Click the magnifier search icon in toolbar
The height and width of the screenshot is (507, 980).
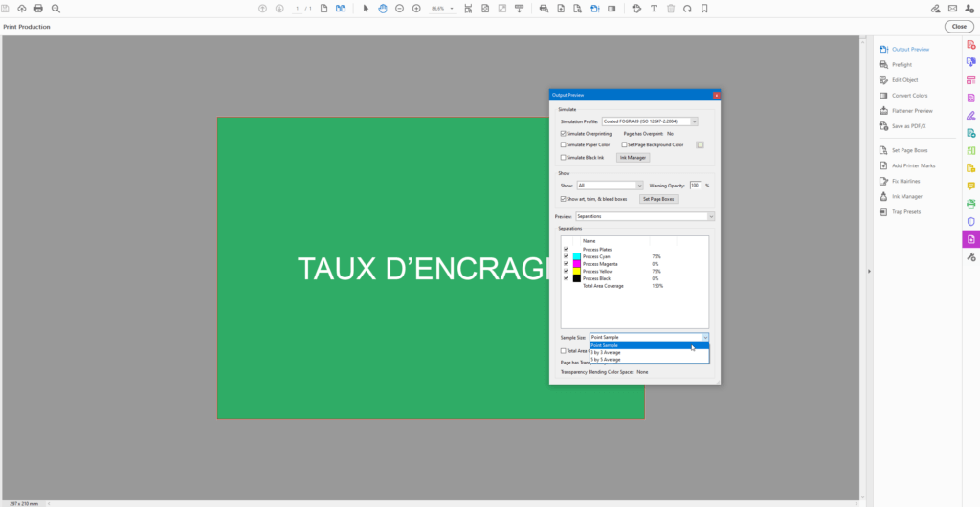point(56,9)
